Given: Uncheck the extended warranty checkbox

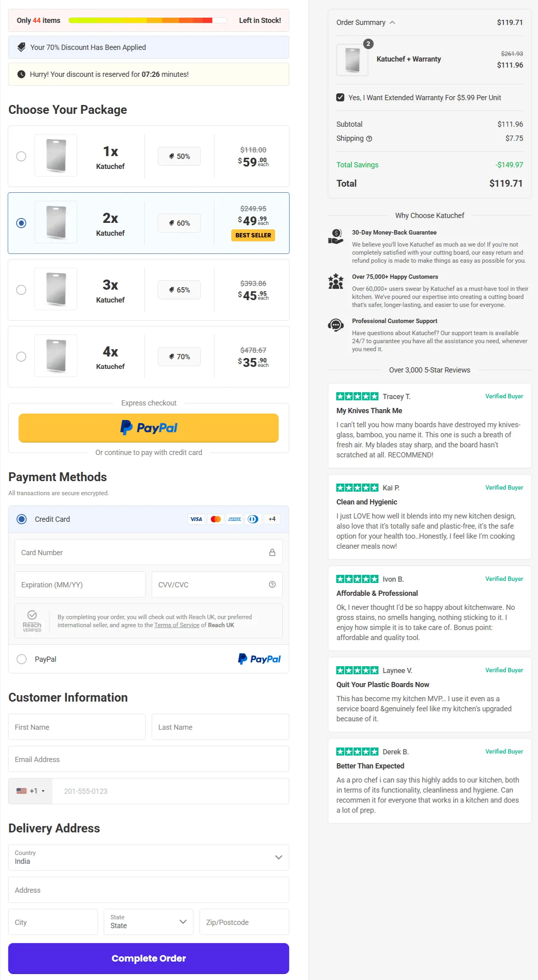Looking at the screenshot, I should click(340, 97).
